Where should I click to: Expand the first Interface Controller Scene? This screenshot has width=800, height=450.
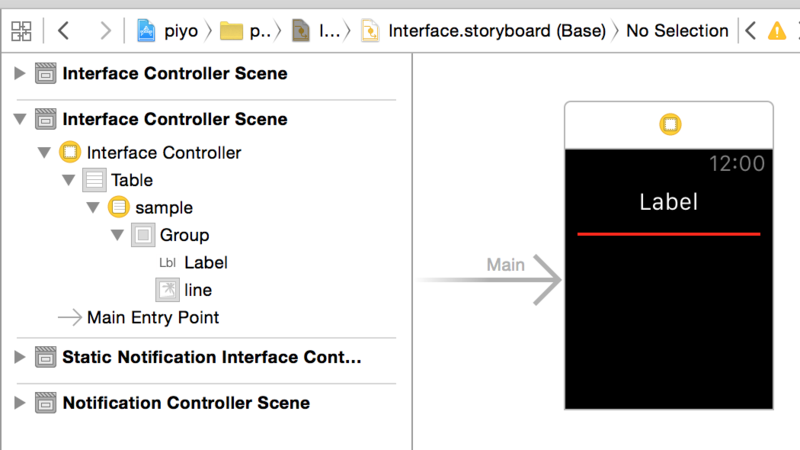tap(19, 73)
